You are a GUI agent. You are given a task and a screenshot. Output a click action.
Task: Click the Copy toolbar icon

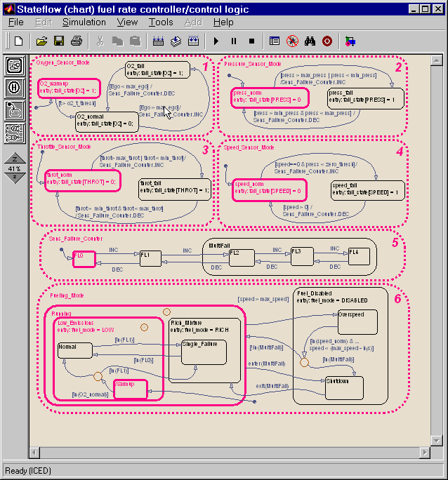[117, 41]
